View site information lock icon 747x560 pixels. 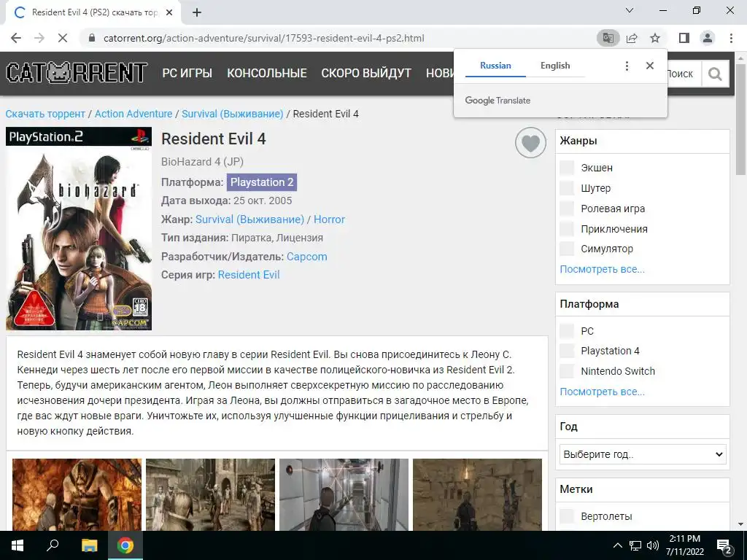(92, 38)
